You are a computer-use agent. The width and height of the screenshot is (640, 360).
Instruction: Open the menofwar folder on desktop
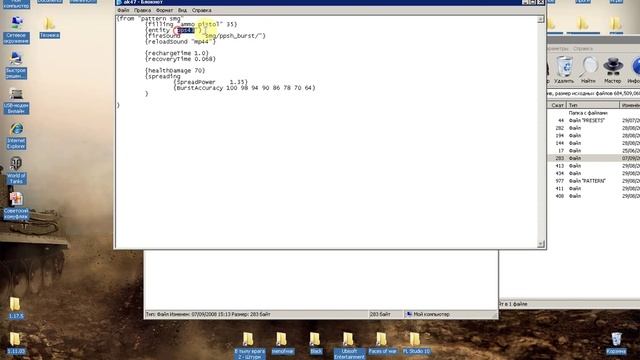(x=282, y=343)
